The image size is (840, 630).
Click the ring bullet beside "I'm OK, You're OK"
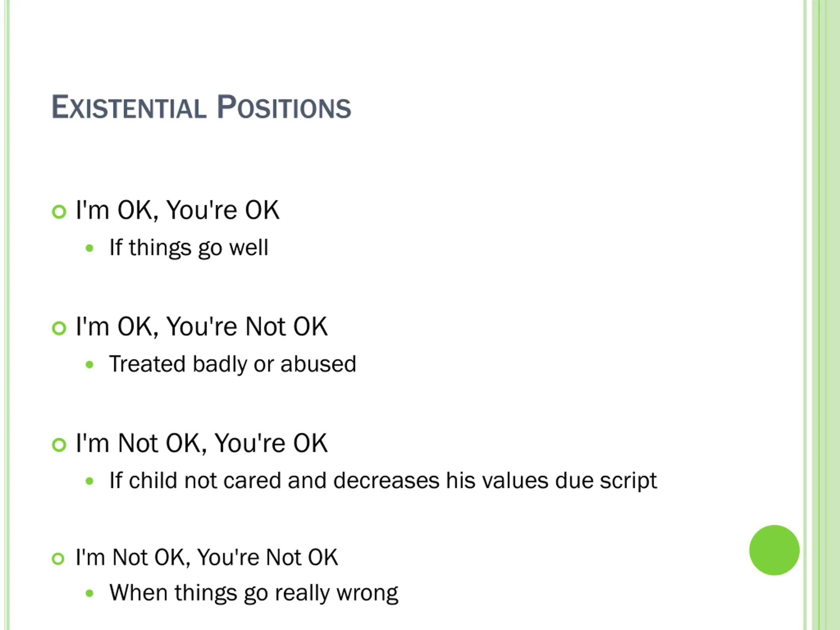tap(59, 212)
